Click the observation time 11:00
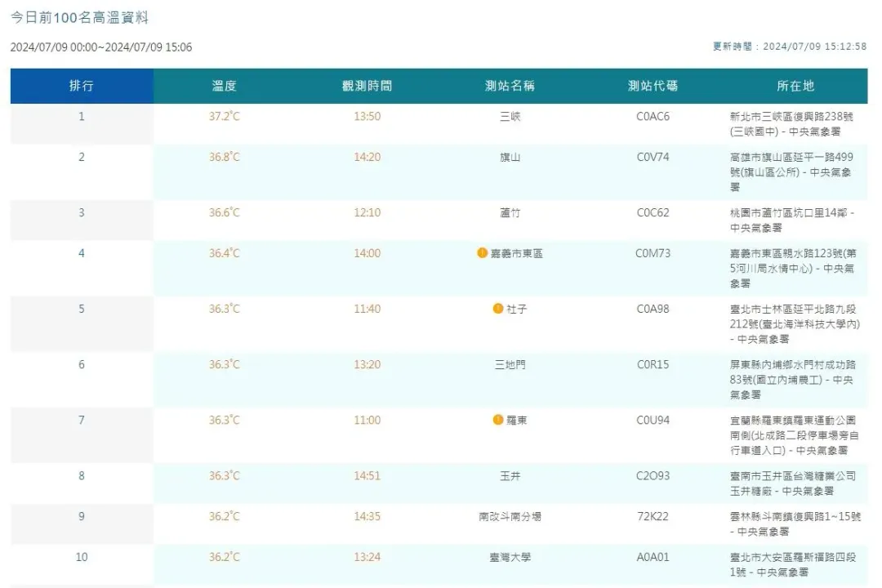This screenshot has height=588, width=882. pos(367,421)
